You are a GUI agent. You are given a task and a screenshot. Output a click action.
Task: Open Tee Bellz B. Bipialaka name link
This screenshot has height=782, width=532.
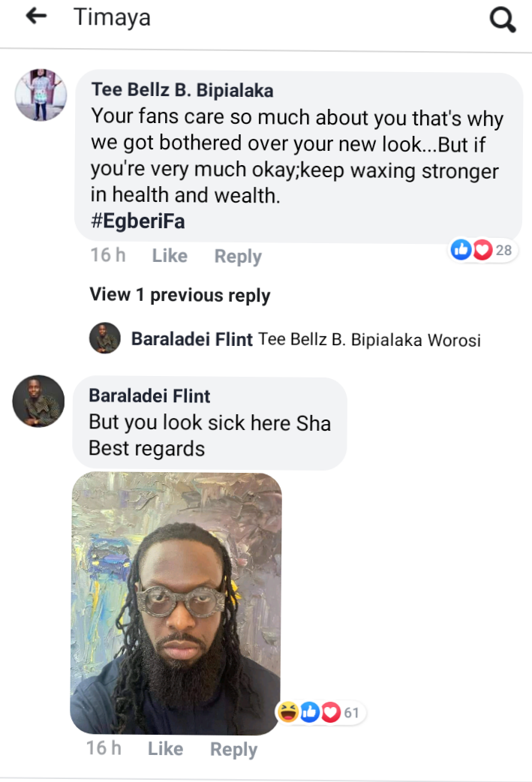click(x=182, y=90)
